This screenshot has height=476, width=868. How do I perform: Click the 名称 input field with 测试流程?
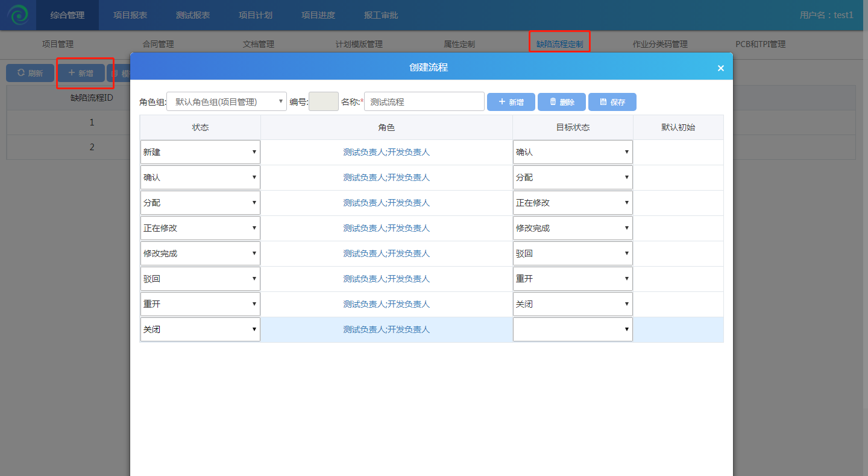pyautogui.click(x=424, y=102)
